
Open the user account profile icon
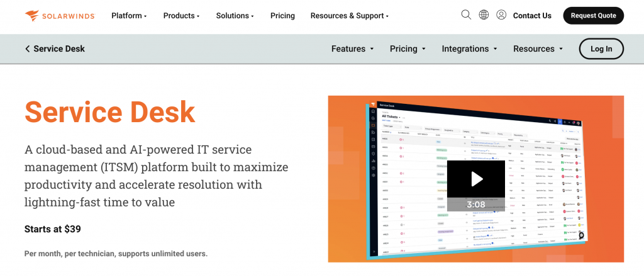pyautogui.click(x=501, y=15)
